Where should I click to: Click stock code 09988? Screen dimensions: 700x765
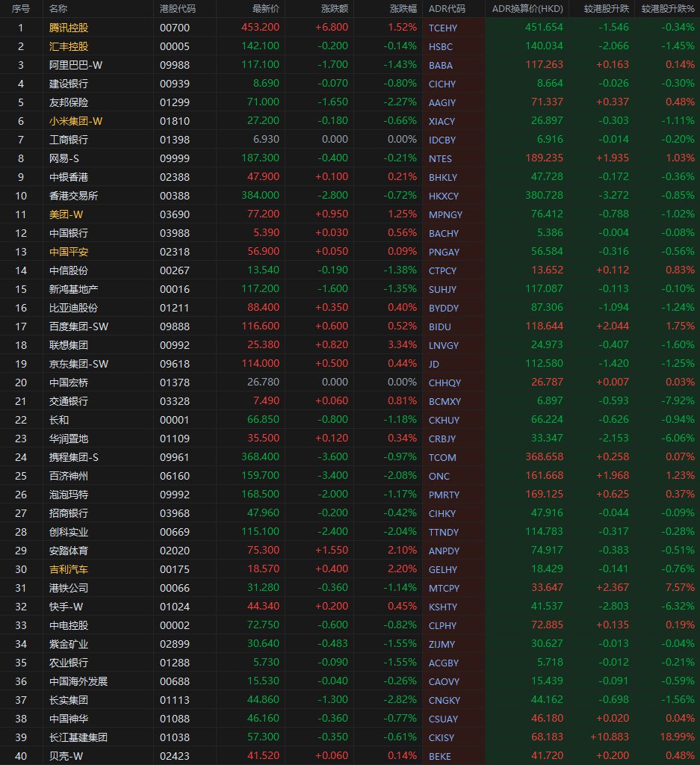(175, 65)
